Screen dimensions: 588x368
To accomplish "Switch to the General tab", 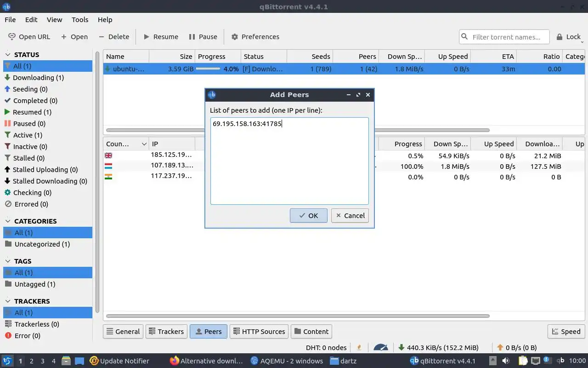I will 123,331.
